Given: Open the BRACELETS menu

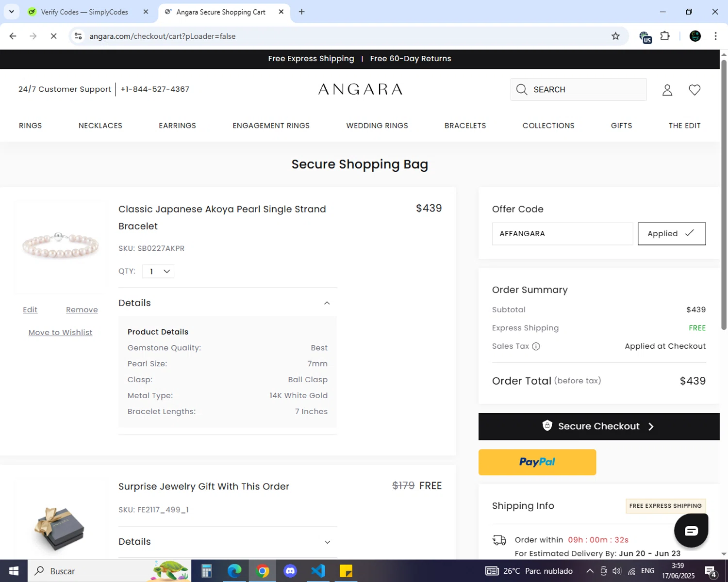Looking at the screenshot, I should point(465,126).
